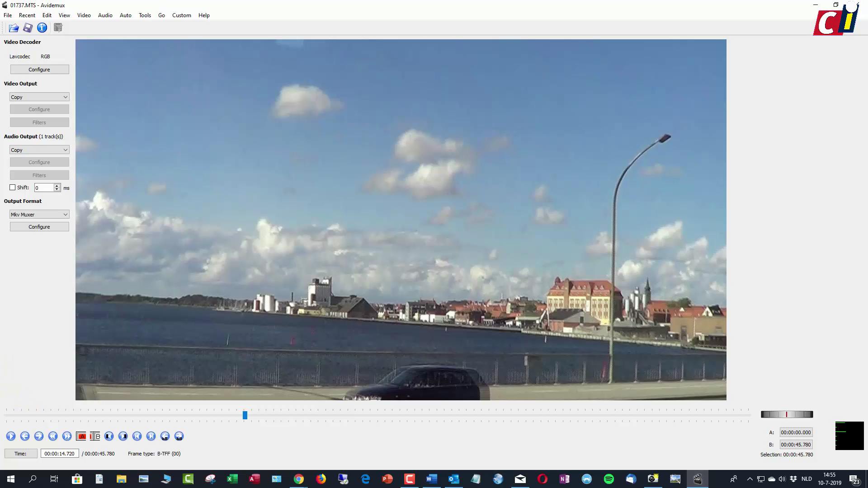Viewport: 868px width, 488px height.
Task: Jump forward 60 seconds
Action: tap(179, 436)
